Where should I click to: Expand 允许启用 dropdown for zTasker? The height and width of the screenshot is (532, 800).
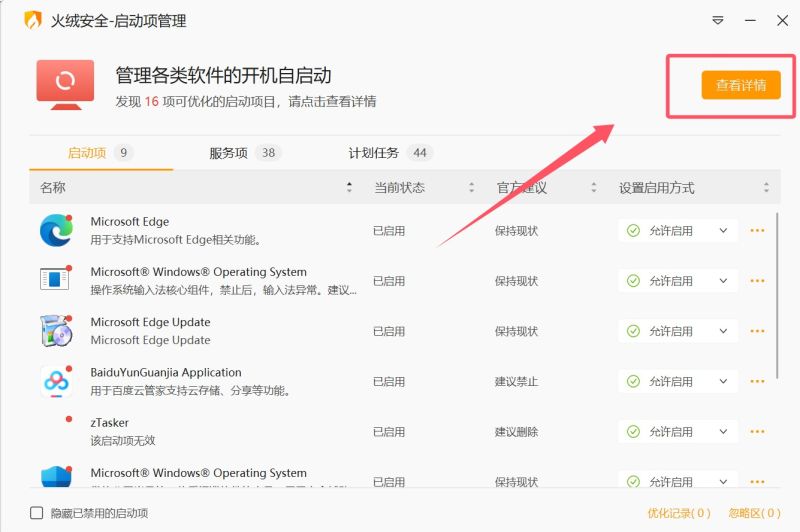[678, 432]
